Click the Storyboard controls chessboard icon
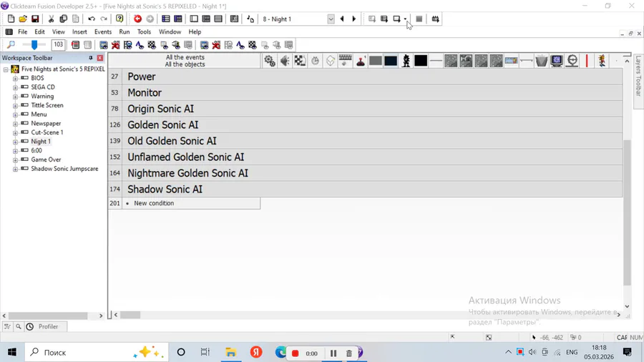644x362 pixels. pos(300,61)
